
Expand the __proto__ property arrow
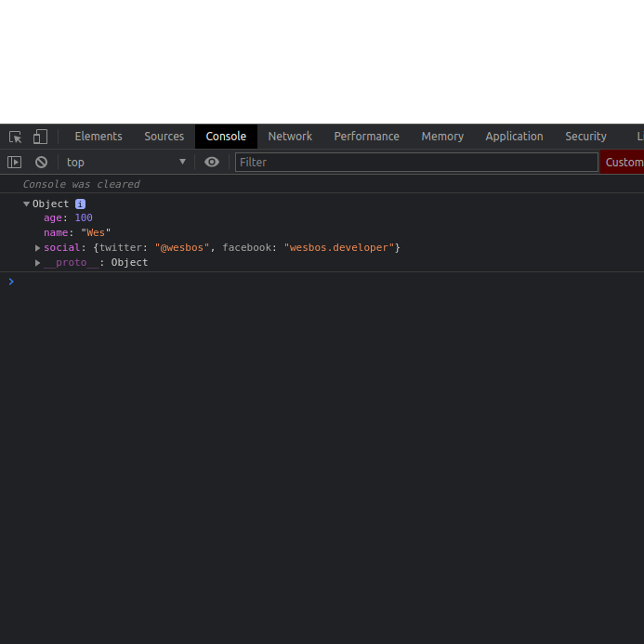(37, 262)
